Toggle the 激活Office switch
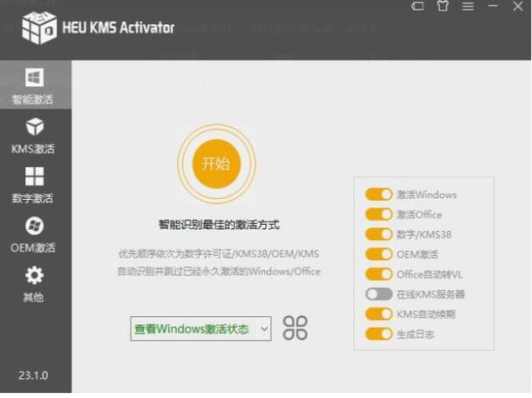 (x=379, y=214)
